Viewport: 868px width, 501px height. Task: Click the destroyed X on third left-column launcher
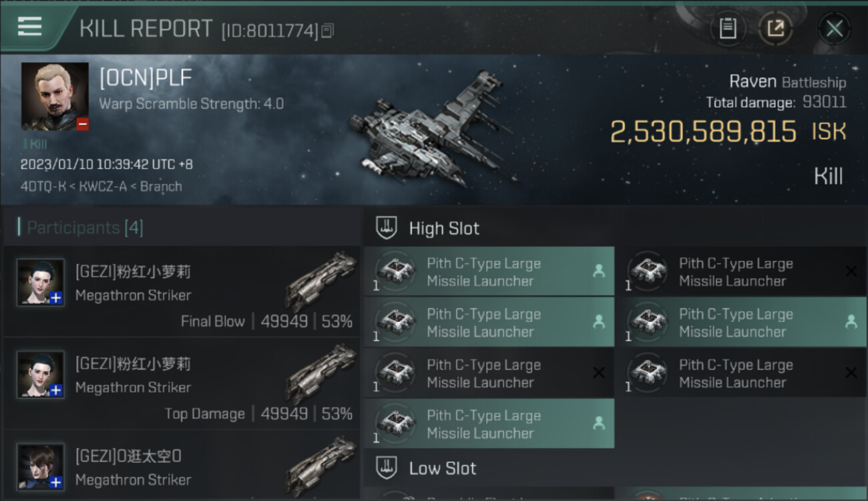tap(598, 373)
